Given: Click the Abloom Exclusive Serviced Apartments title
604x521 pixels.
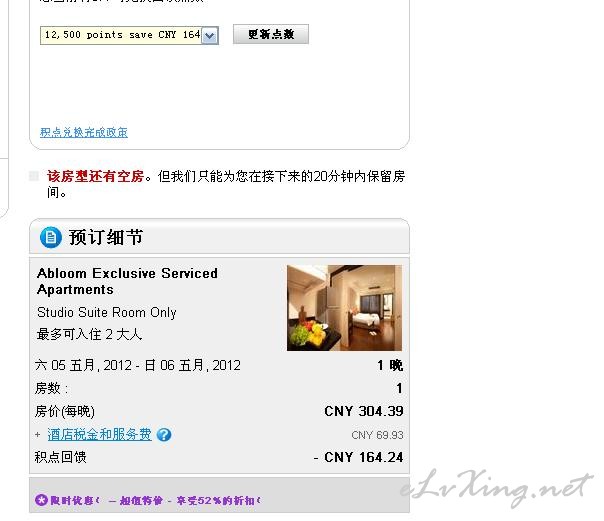Looking at the screenshot, I should pyautogui.click(x=127, y=281).
